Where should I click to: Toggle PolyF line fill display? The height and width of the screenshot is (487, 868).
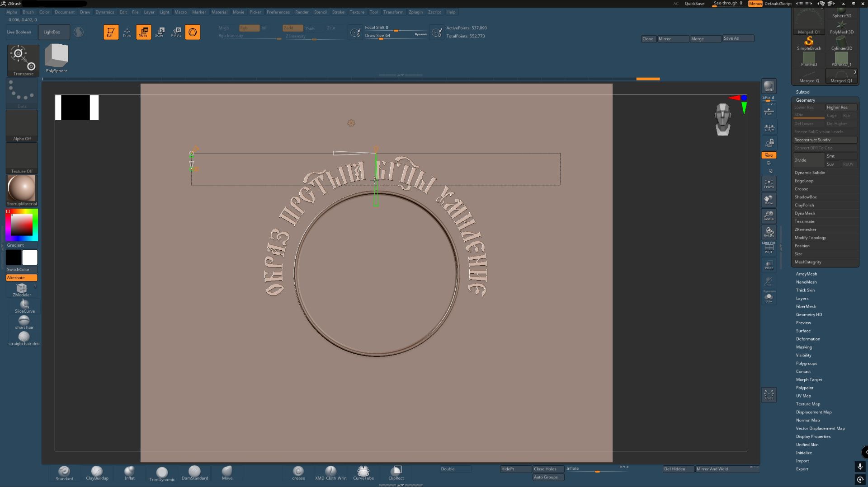coord(769,248)
